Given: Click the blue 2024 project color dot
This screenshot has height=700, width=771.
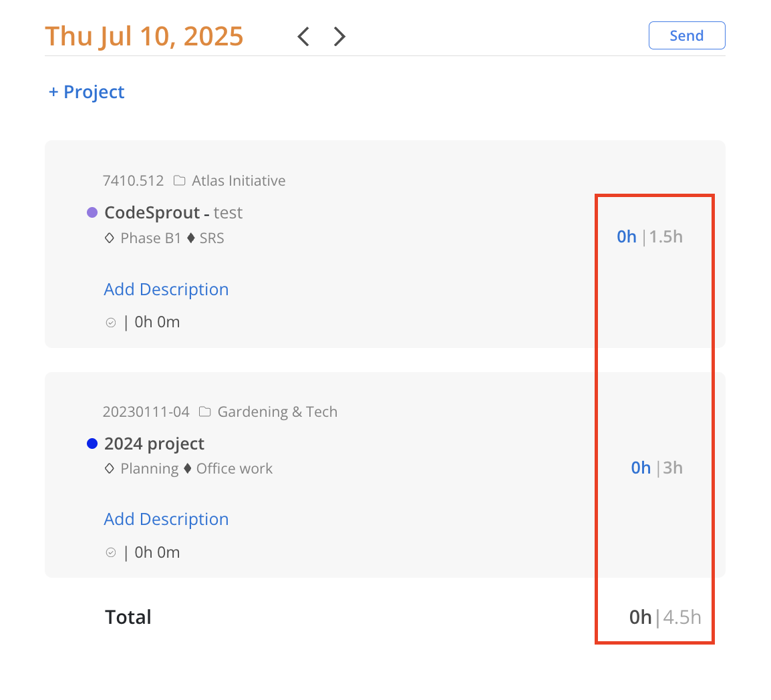Looking at the screenshot, I should pyautogui.click(x=92, y=444).
